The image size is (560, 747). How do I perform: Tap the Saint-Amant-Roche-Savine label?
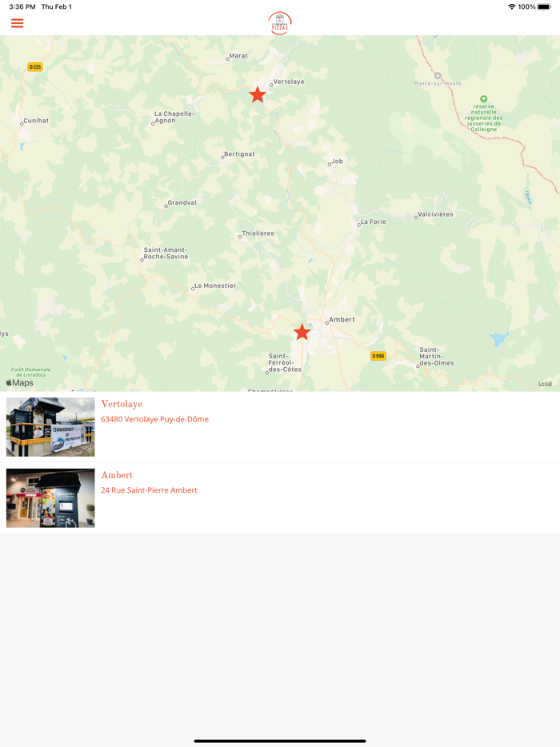166,253
